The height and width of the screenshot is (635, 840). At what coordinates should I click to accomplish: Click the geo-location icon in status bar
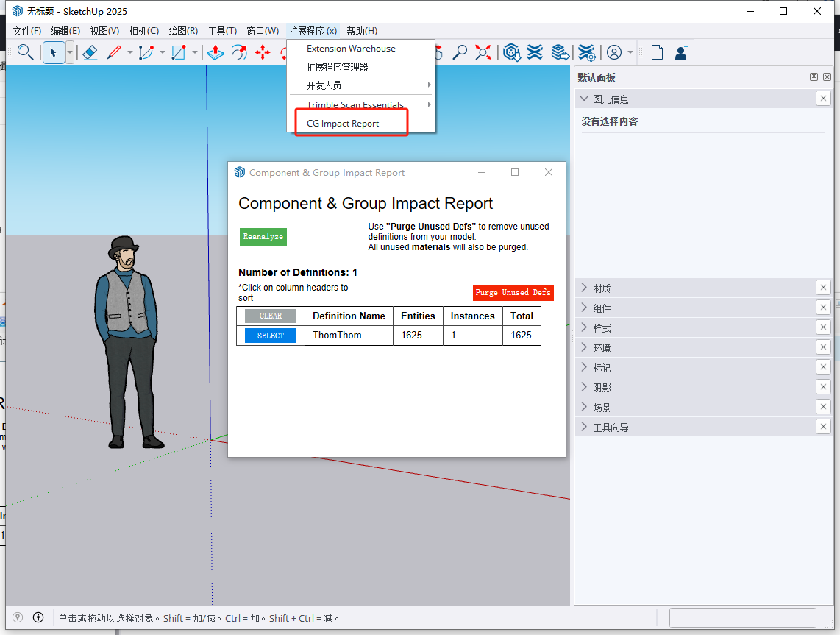(18, 617)
